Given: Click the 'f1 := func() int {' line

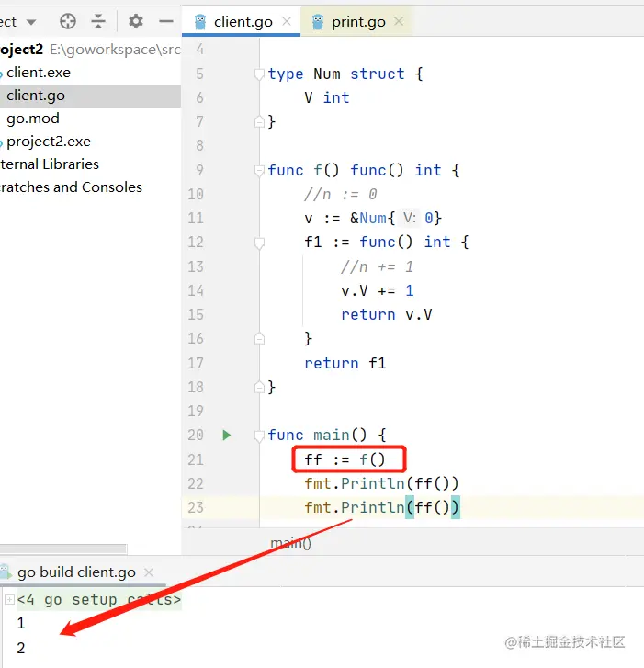Looking at the screenshot, I should click(387, 243).
